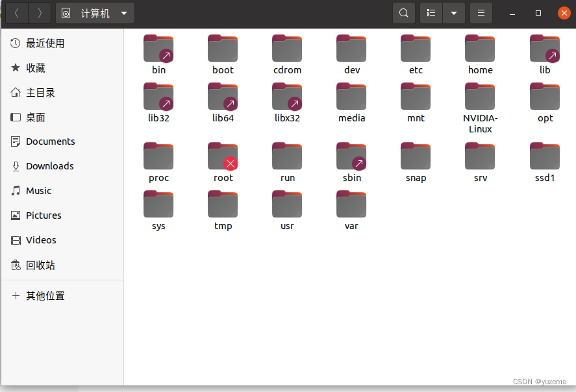This screenshot has height=392, width=576.
Task: Select the lib32 folder icon
Action: click(x=158, y=96)
